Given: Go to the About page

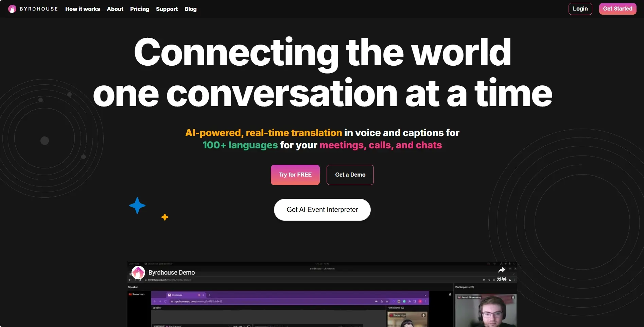Looking at the screenshot, I should coord(115,9).
